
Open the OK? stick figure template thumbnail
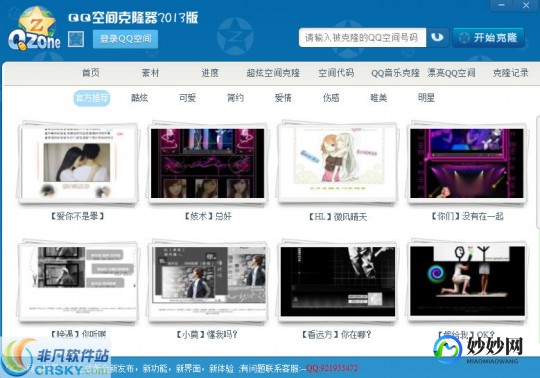(467, 282)
